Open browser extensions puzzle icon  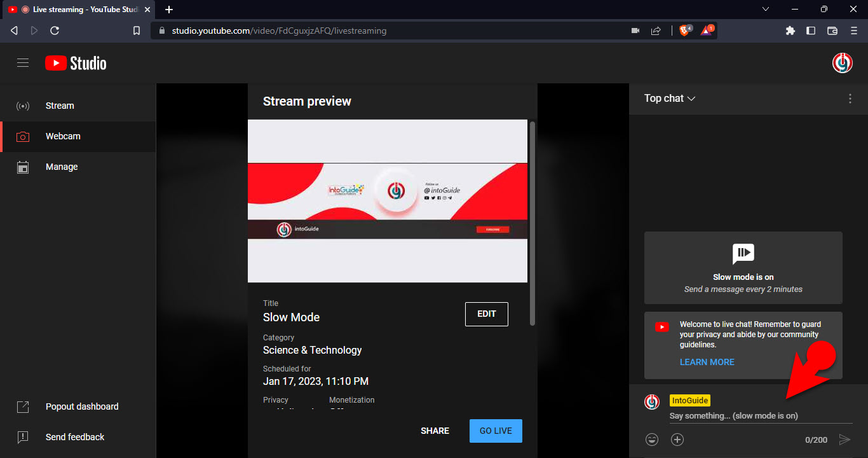pos(790,31)
